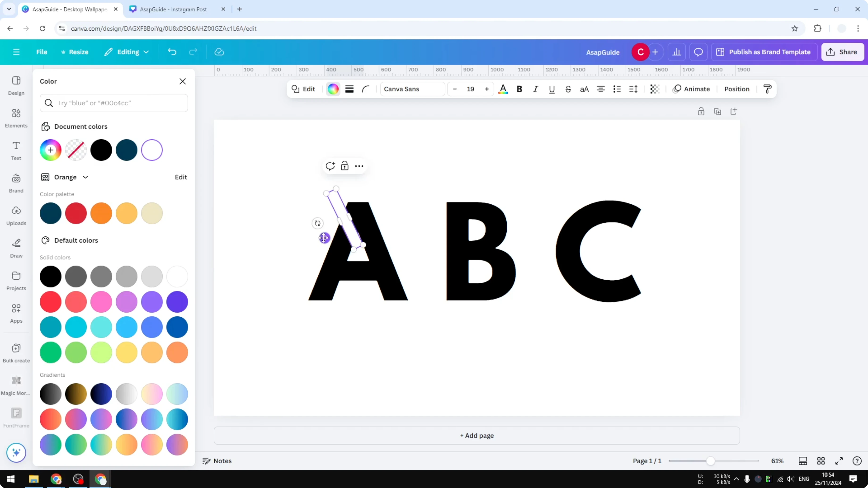Open the text spacing settings
Image resolution: width=868 pixels, height=488 pixels.
pyautogui.click(x=633, y=89)
